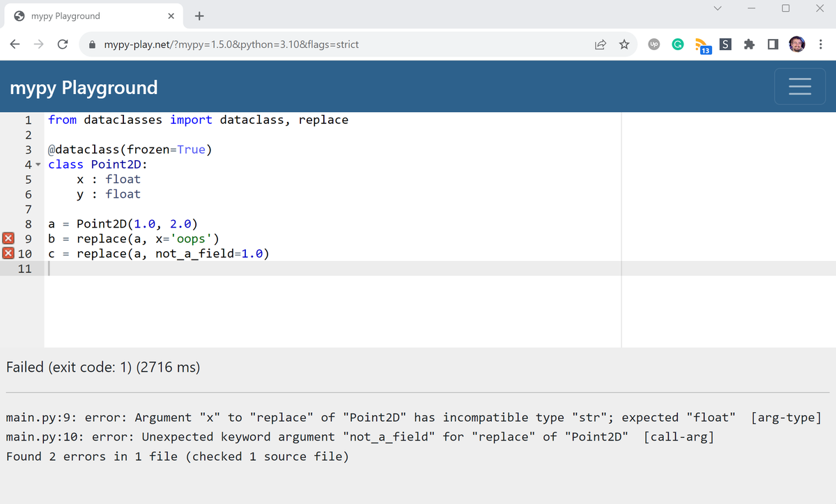Select the mypy Playground browser tab
836x504 pixels.
93,16
